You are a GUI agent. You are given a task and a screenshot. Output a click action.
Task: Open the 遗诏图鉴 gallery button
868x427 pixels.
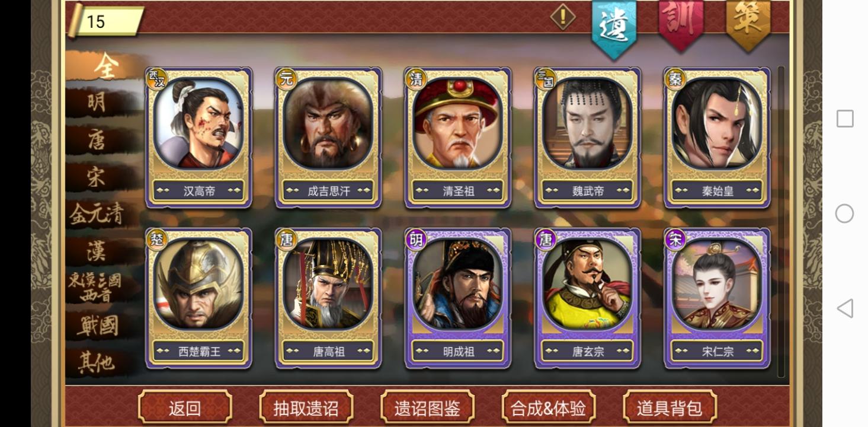click(427, 407)
